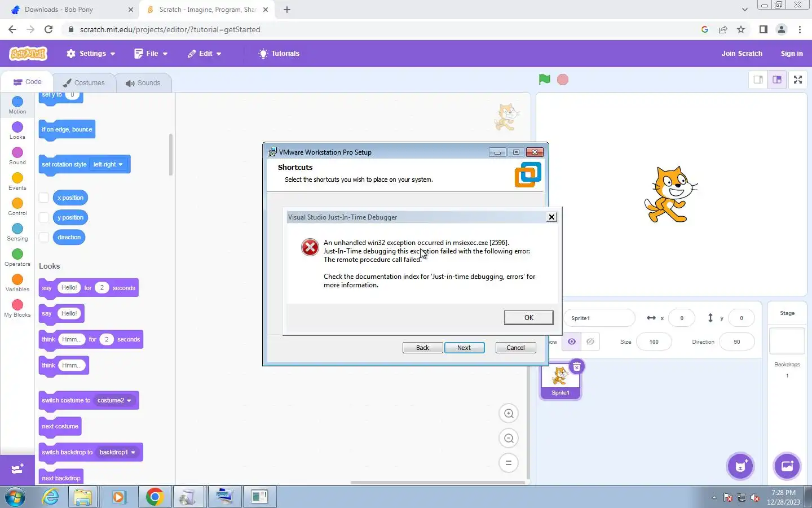812x508 pixels.
Task: Hide the sprite using crossed-eye icon
Action: pos(590,341)
